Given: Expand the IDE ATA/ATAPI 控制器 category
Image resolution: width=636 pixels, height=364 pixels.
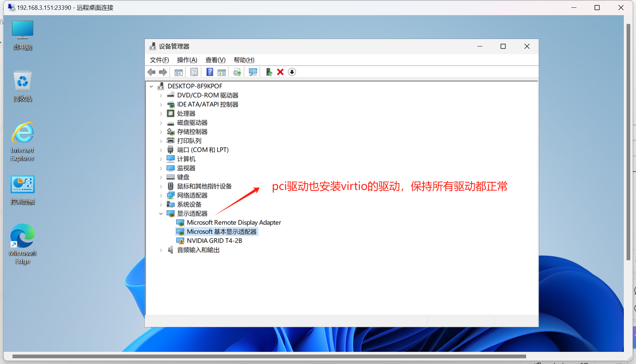Looking at the screenshot, I should (x=161, y=105).
